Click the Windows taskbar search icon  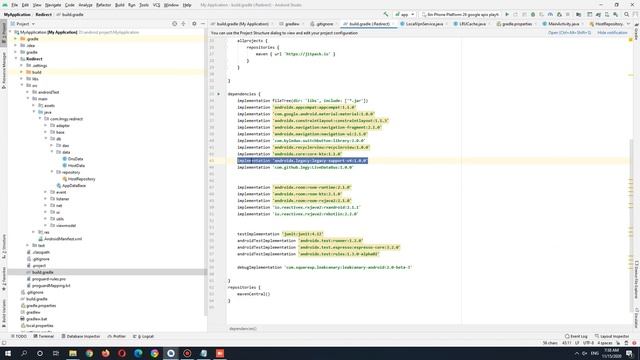tap(24, 353)
